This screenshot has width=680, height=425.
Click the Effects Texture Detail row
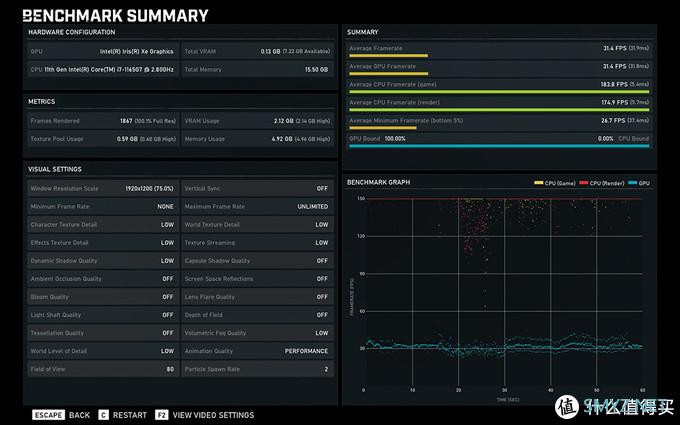click(x=103, y=242)
